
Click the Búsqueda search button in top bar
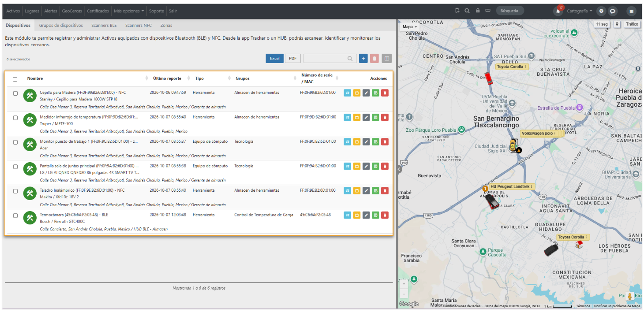[510, 11]
